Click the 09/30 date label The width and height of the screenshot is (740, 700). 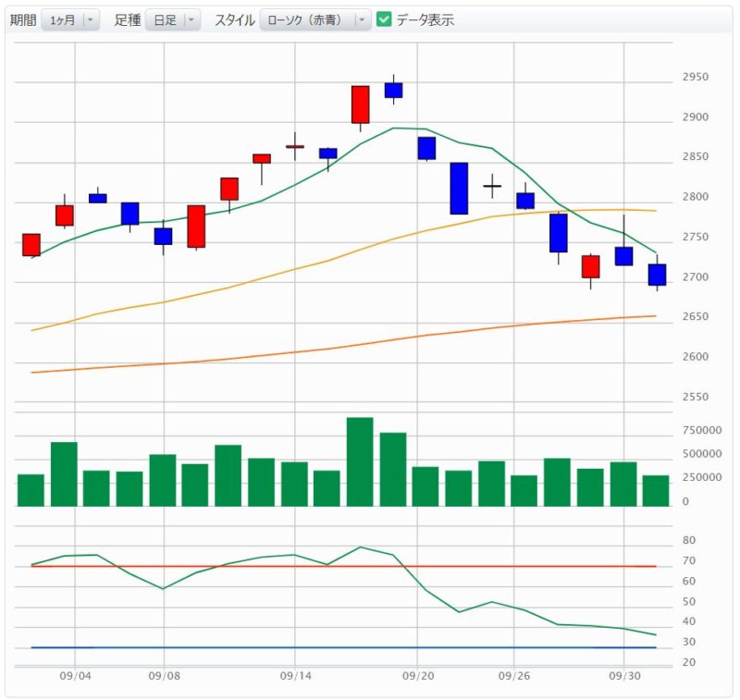624,676
